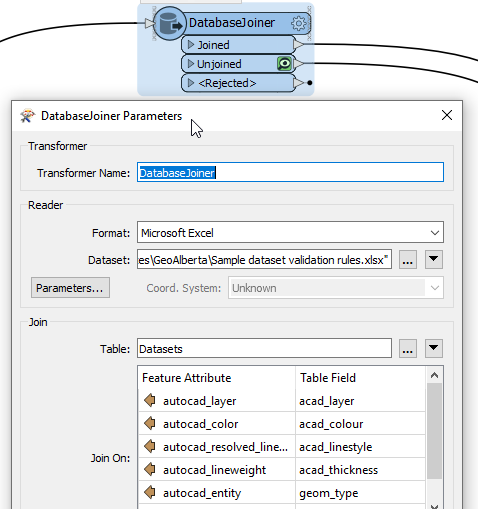Click the Unjoined output port arrow
Viewport: 478px width, 509px height.
pyautogui.click(x=298, y=63)
